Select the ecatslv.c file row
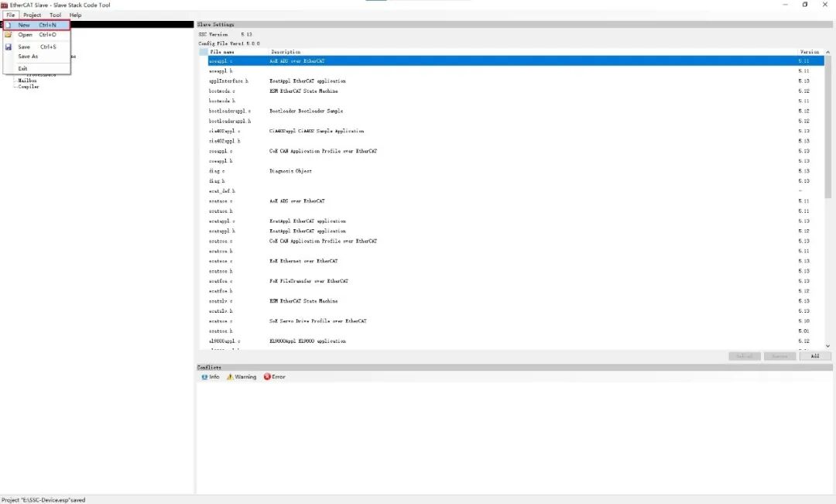The width and height of the screenshot is (836, 504). pyautogui.click(x=516, y=301)
